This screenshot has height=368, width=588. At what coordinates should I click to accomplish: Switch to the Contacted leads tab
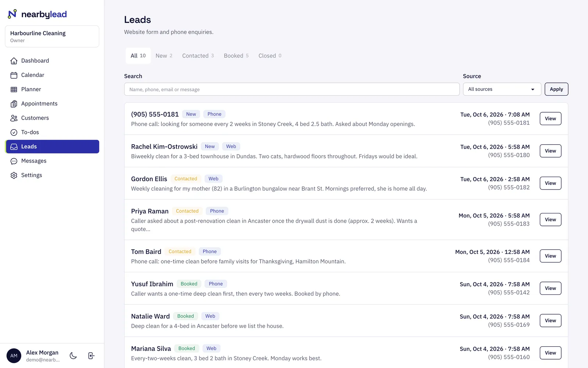[198, 56]
